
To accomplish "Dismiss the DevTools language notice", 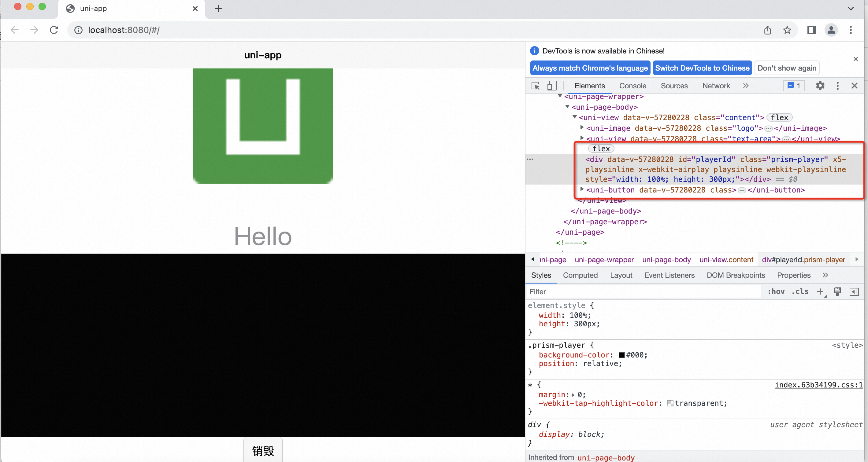I will point(855,59).
